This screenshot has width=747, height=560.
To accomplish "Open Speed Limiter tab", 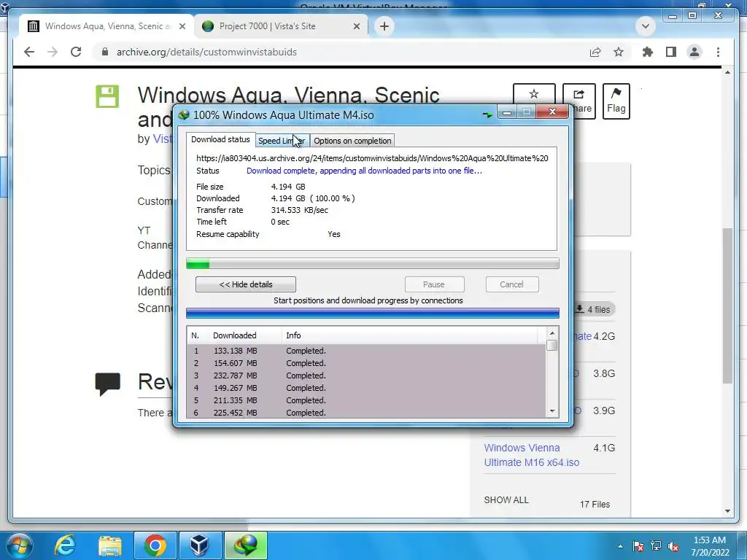I will (282, 141).
